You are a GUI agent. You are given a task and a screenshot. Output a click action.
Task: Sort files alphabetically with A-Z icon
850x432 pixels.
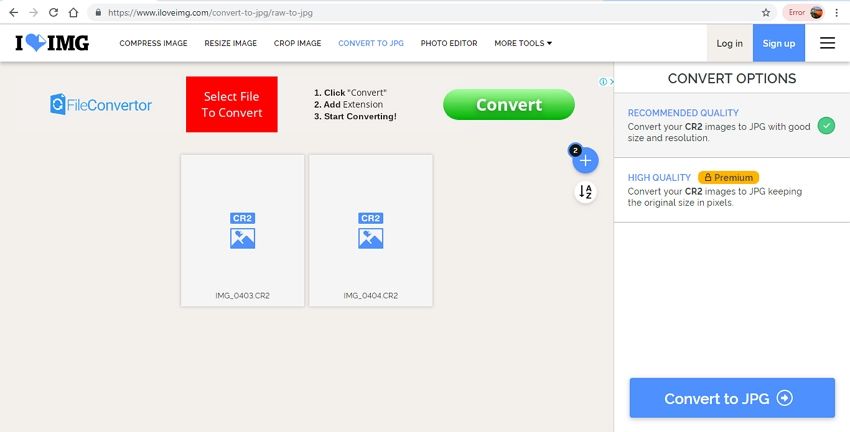coord(586,192)
